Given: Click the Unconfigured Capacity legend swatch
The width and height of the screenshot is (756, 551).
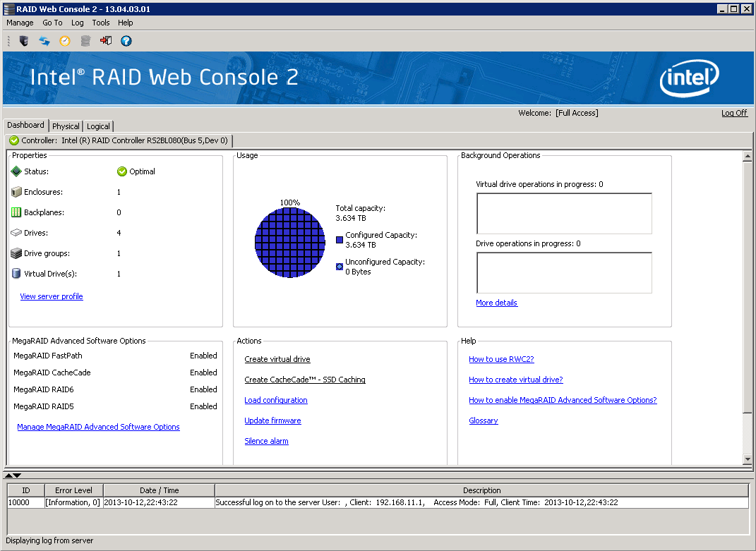Looking at the screenshot, I should pos(340,267).
